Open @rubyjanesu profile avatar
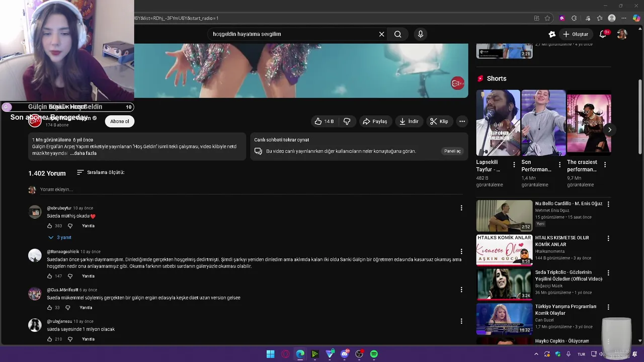Image resolution: width=644 pixels, height=362 pixels. [x=35, y=325]
